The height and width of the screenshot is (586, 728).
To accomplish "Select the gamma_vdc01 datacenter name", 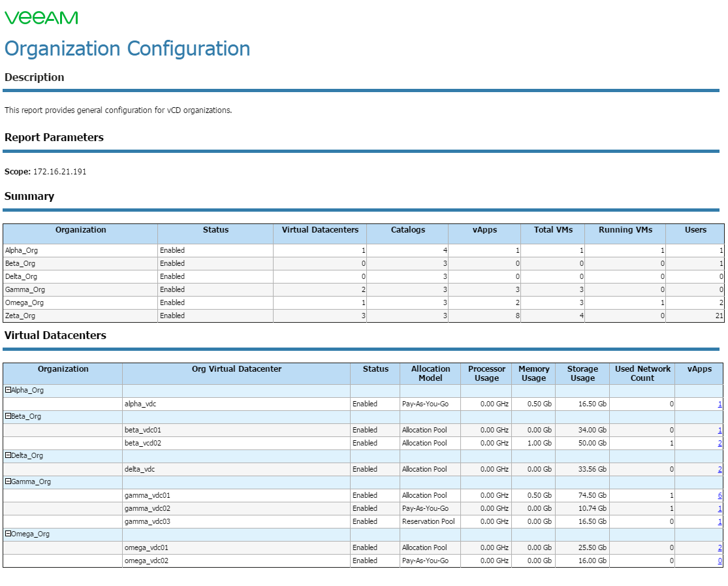I will (147, 495).
